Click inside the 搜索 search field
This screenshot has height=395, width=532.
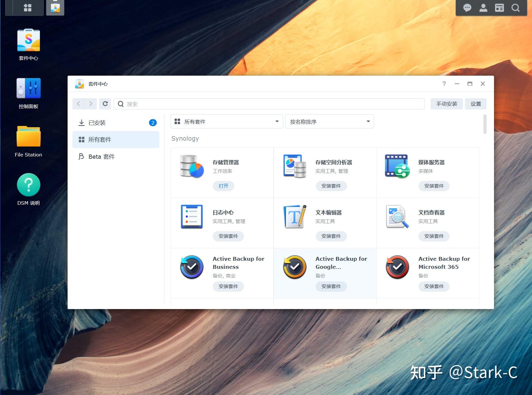pos(225,104)
